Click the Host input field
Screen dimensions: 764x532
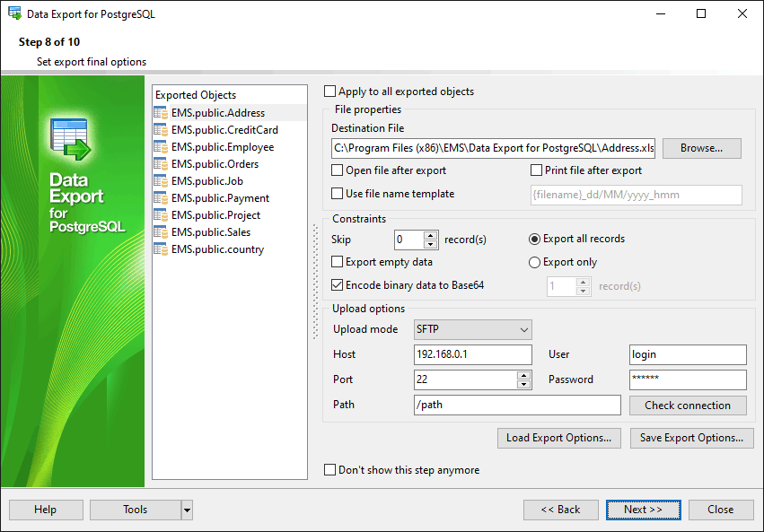tap(472, 354)
